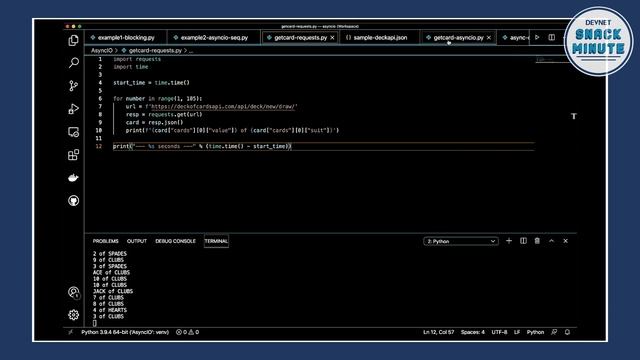
Task: Open the Remote Explorer icon
Action: point(73,132)
